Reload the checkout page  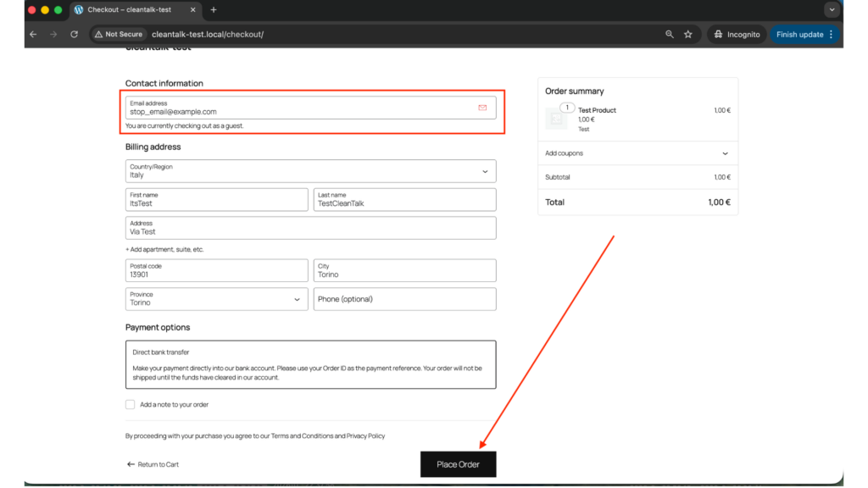74,34
